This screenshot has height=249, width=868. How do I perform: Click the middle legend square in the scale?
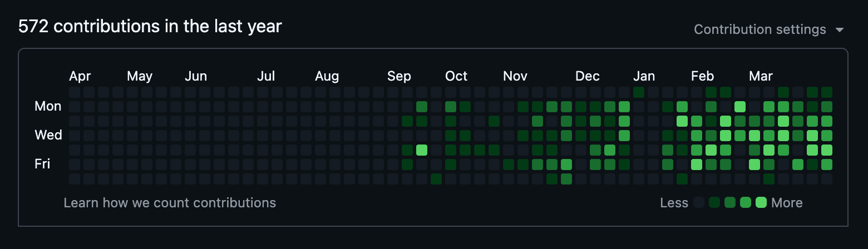click(x=730, y=203)
